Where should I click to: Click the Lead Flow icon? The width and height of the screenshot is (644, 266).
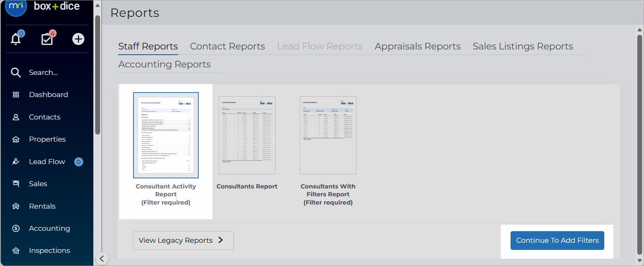click(x=16, y=161)
